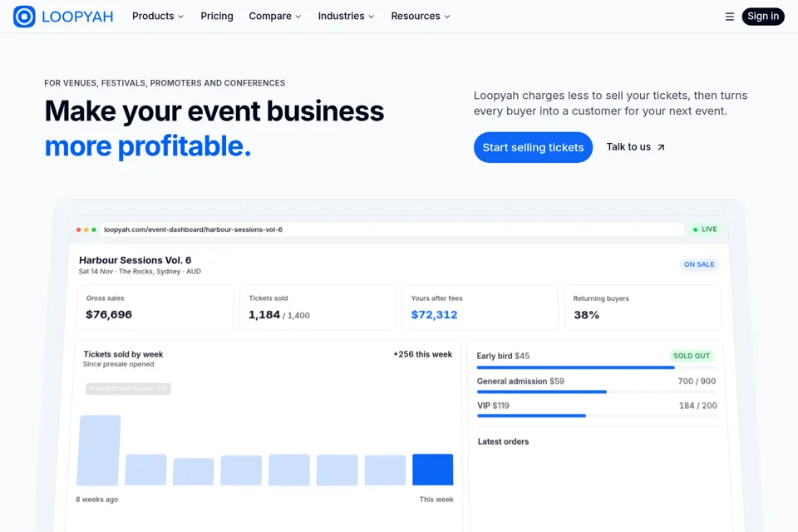Expand the Products dropdown
Viewport: 798px width, 532px height.
[158, 17]
